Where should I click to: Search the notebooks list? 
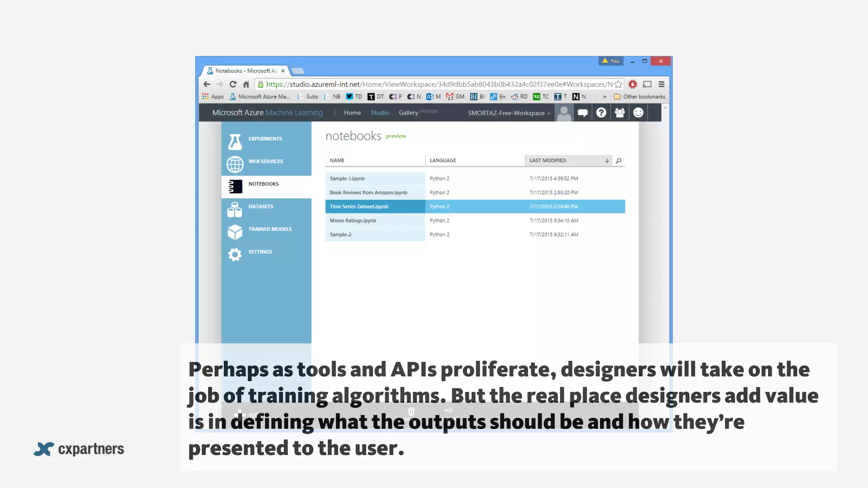[x=619, y=161]
